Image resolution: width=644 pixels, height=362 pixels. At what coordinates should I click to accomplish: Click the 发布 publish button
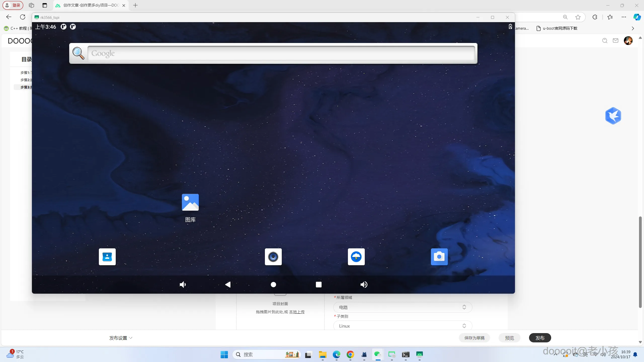(x=540, y=338)
